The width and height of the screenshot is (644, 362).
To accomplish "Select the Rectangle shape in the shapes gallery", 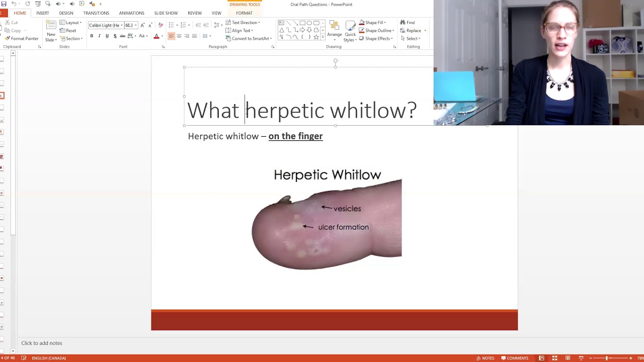I will click(302, 23).
